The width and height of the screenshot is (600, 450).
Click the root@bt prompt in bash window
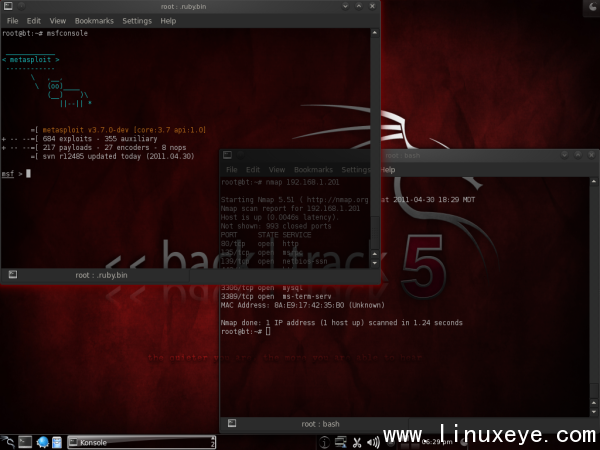[x=245, y=331]
